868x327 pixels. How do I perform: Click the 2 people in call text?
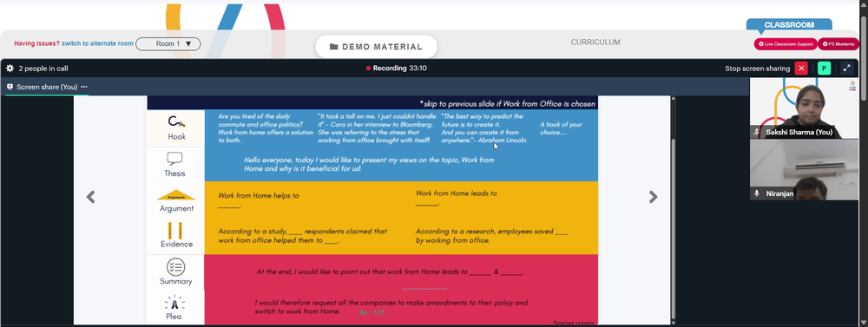tap(43, 69)
